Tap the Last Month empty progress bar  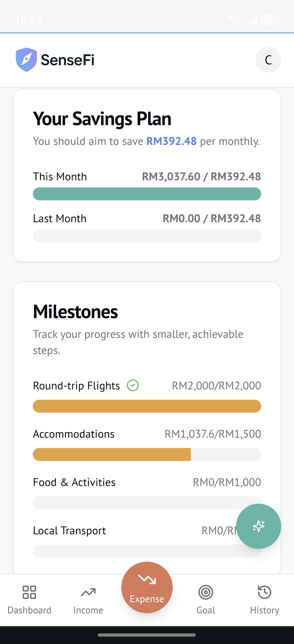click(147, 236)
